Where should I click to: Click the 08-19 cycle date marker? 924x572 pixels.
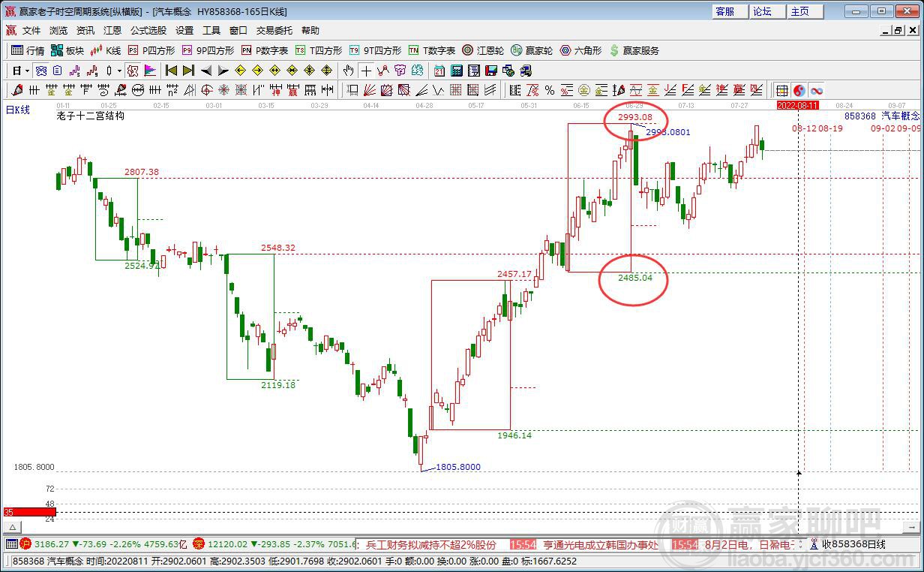(x=830, y=128)
